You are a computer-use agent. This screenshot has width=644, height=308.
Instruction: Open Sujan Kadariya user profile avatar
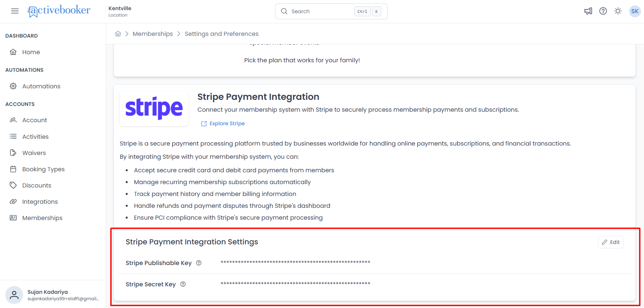[14, 295]
